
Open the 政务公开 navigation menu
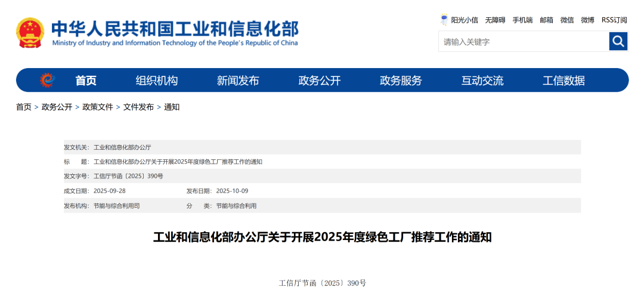[x=320, y=81]
